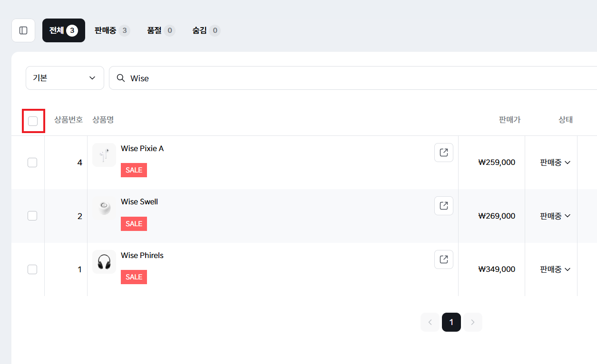Toggle the sidebar panel icon button
597x364 pixels.
pyautogui.click(x=23, y=30)
